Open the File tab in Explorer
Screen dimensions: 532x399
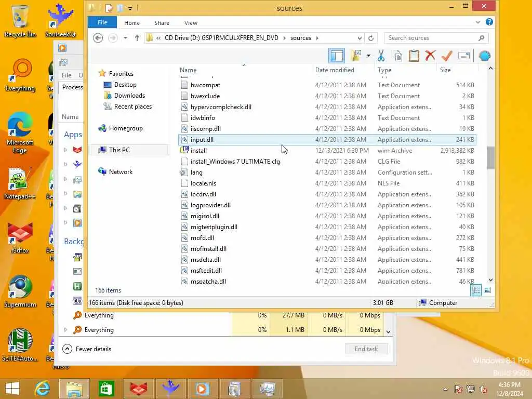tap(102, 22)
